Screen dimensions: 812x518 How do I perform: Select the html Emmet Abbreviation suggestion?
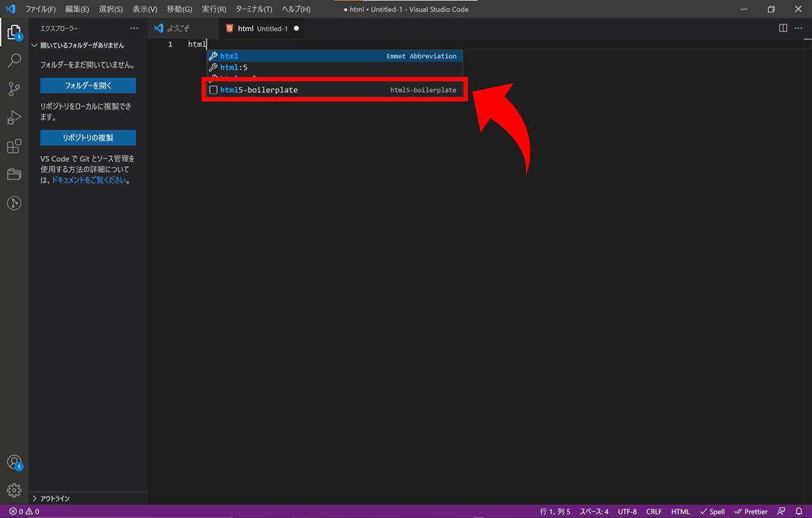coord(335,56)
